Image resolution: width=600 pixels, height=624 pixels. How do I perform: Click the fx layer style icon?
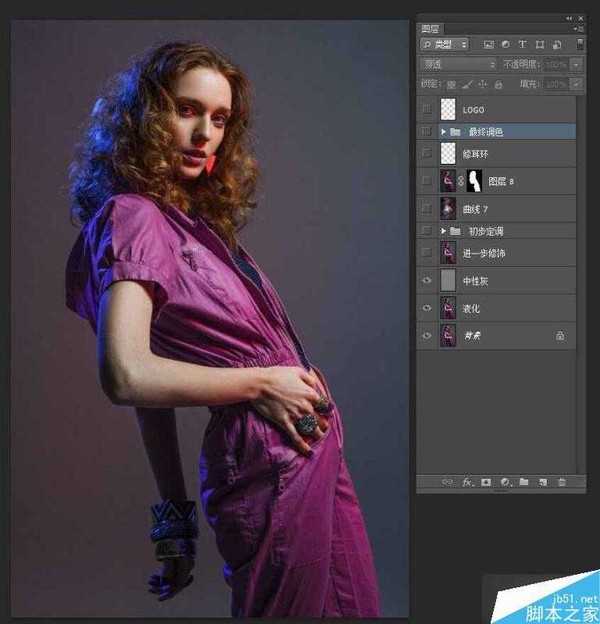pos(467,482)
